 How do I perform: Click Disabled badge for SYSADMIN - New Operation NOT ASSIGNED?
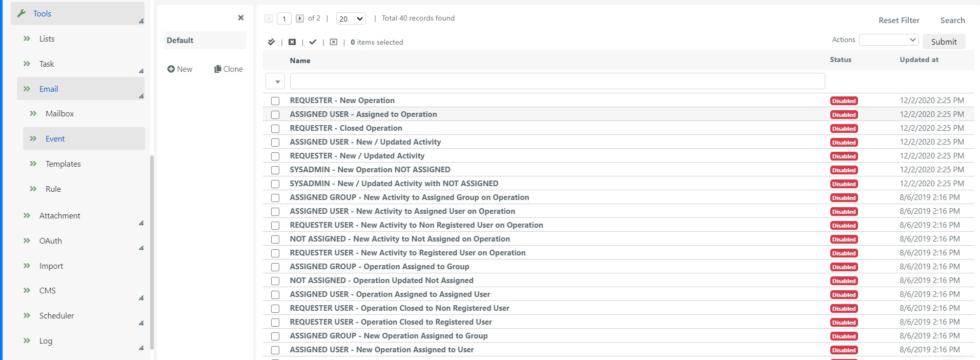pyautogui.click(x=844, y=170)
